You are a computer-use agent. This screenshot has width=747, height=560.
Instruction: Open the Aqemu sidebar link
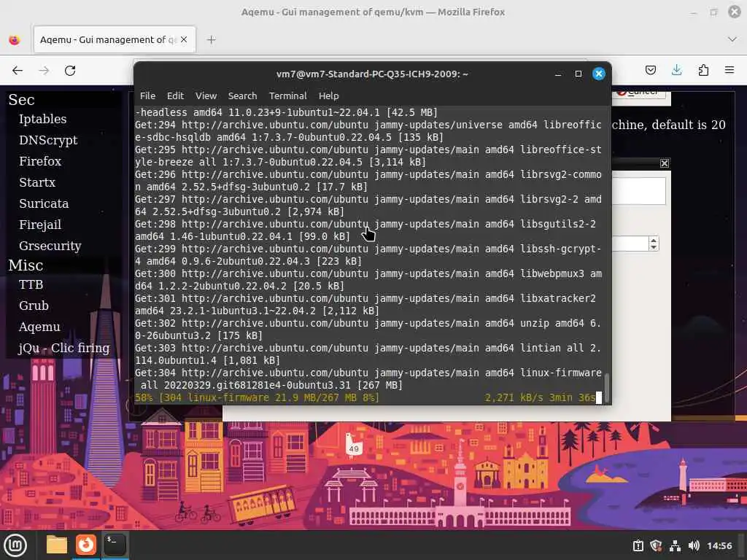point(39,327)
